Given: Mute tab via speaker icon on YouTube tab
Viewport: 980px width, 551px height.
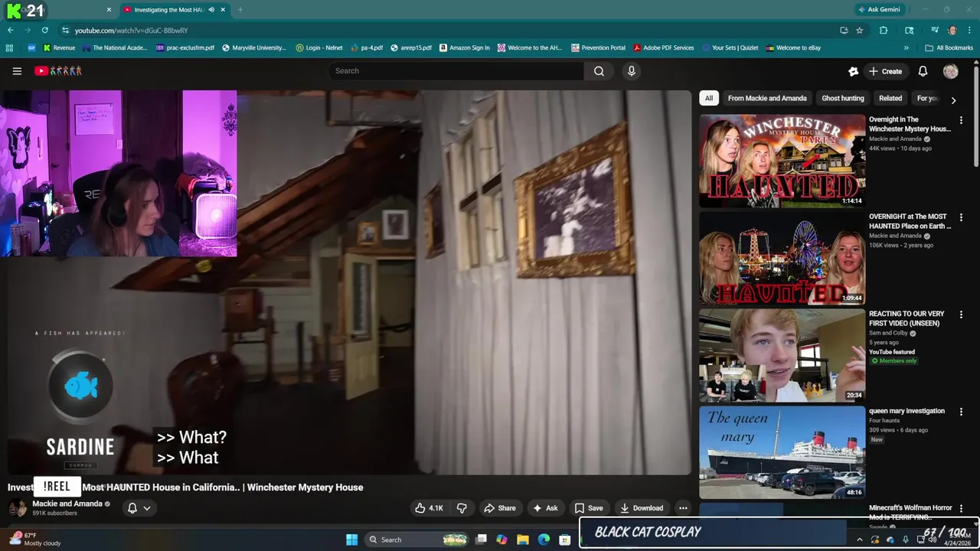Looking at the screenshot, I should 211,10.
